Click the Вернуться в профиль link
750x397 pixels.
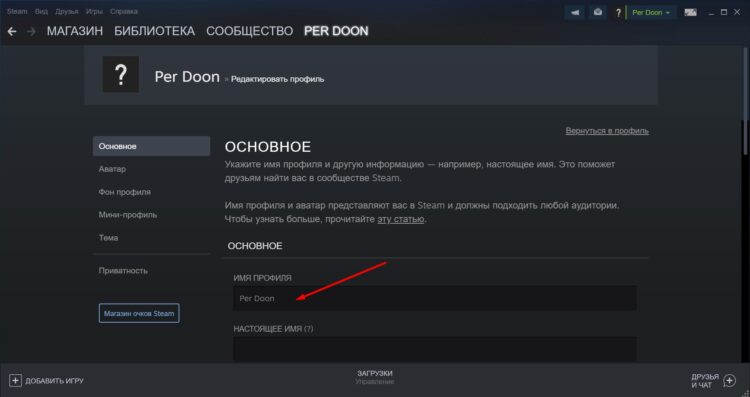607,131
